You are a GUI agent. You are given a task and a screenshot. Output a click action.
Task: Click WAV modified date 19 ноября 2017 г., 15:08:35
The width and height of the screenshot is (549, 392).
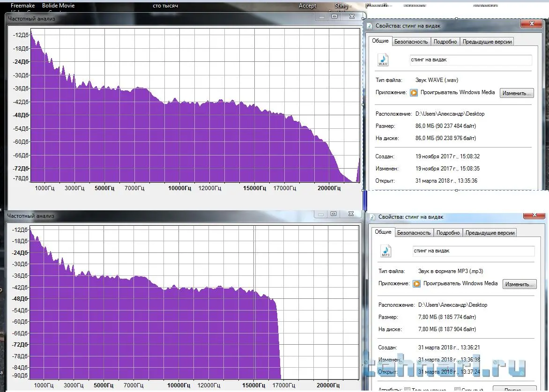[447, 169]
